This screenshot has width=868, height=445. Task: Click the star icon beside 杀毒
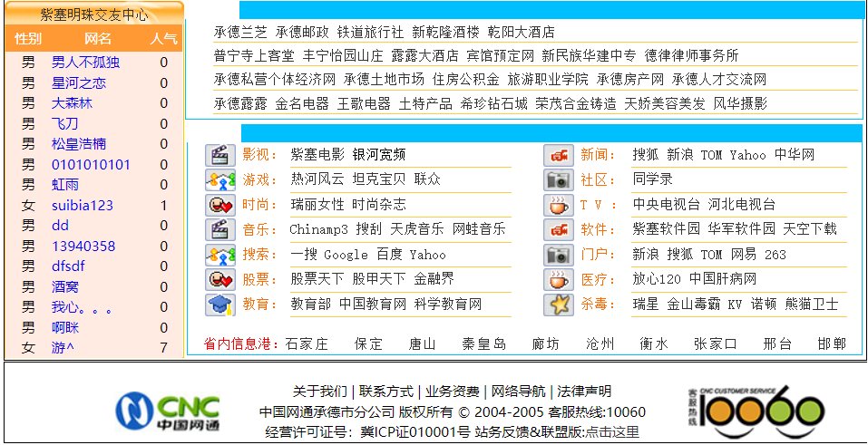click(x=559, y=305)
